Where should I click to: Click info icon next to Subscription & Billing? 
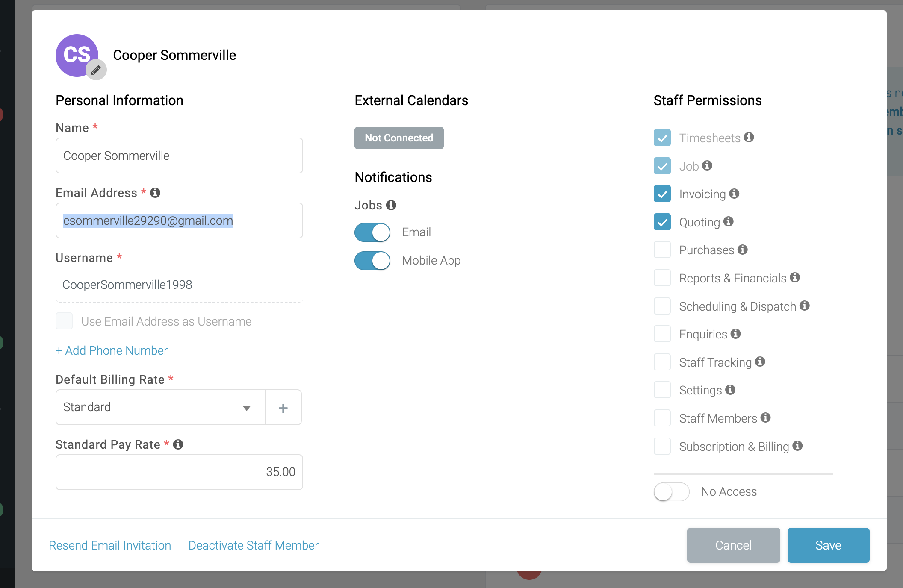797,446
